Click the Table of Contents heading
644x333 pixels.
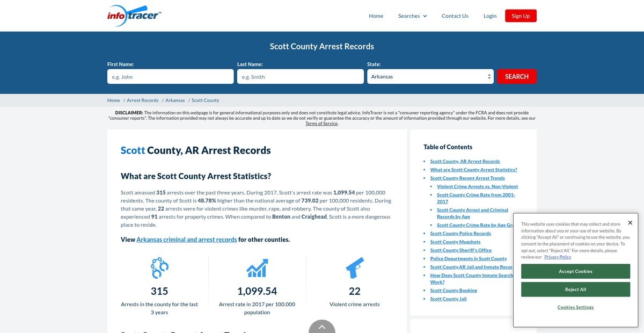pos(448,147)
